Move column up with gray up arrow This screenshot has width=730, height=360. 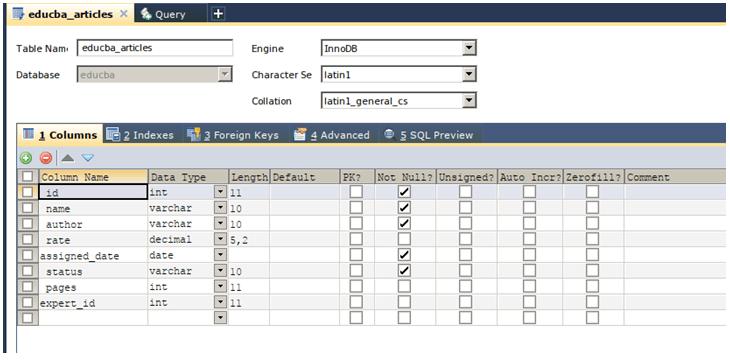click(68, 158)
